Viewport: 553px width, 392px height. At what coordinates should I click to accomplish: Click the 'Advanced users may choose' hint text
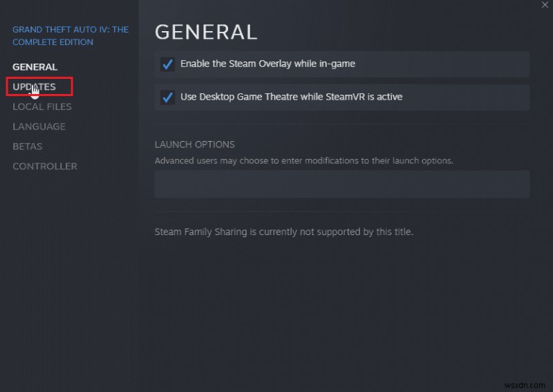point(303,160)
